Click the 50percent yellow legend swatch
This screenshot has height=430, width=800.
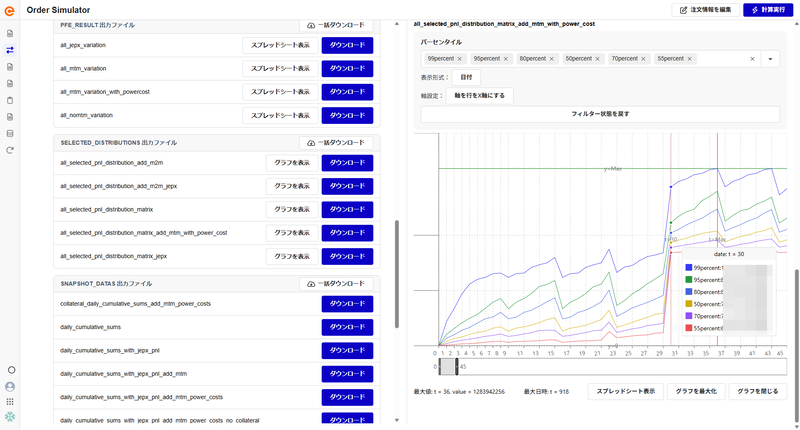(x=689, y=304)
